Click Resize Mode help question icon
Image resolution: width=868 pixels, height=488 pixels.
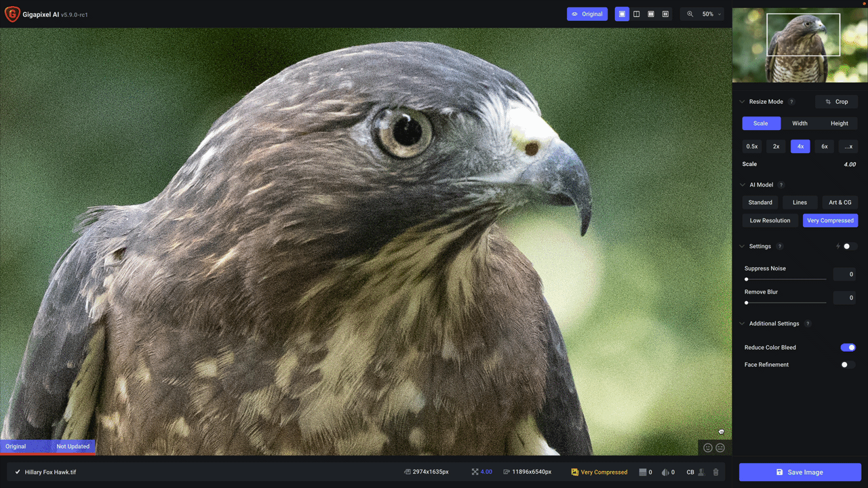(791, 102)
